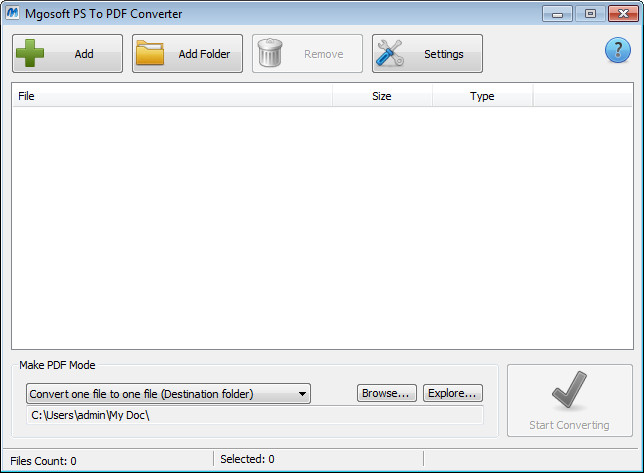Viewport: 644px width, 473px height.
Task: Click the Start Converting checkmark button
Action: (x=570, y=400)
